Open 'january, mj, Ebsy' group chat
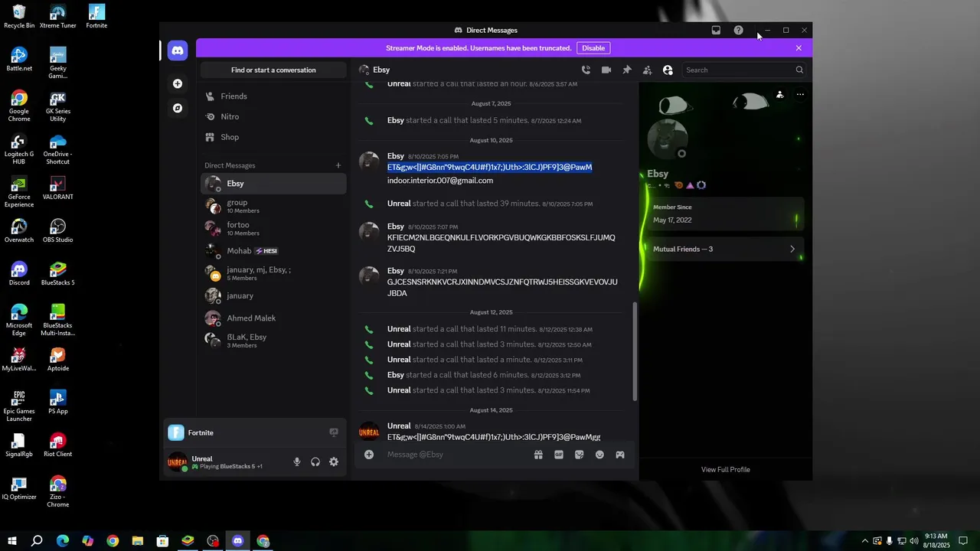 (x=273, y=273)
